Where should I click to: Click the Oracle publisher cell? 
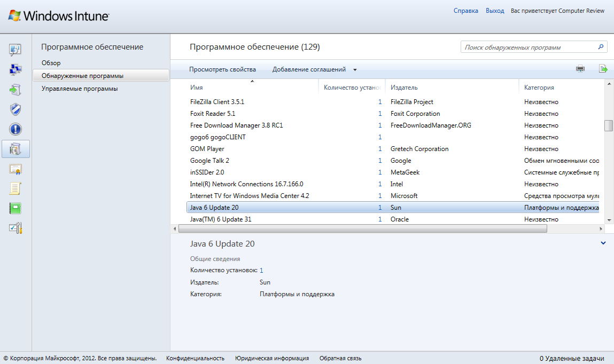point(399,219)
